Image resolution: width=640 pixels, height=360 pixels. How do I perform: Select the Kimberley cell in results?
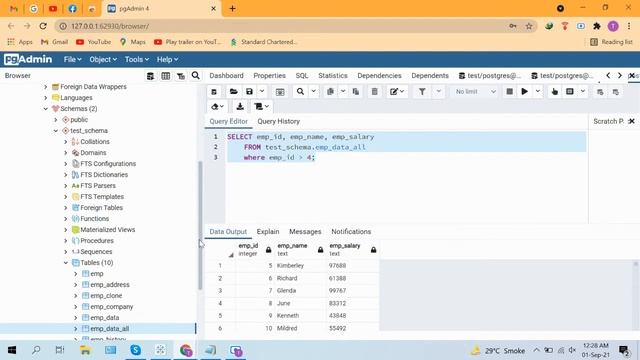[x=300, y=266]
